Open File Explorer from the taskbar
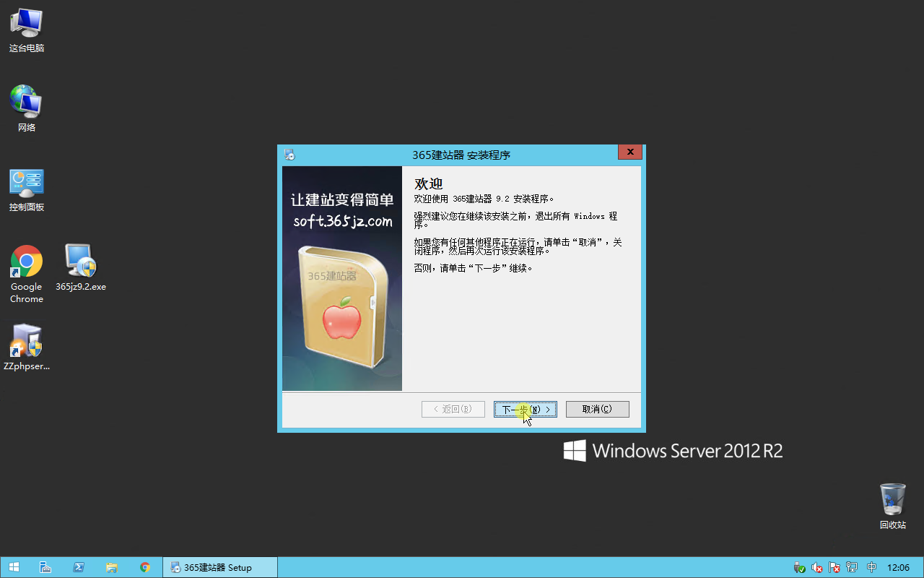Screen dimensions: 924x578 (112, 567)
